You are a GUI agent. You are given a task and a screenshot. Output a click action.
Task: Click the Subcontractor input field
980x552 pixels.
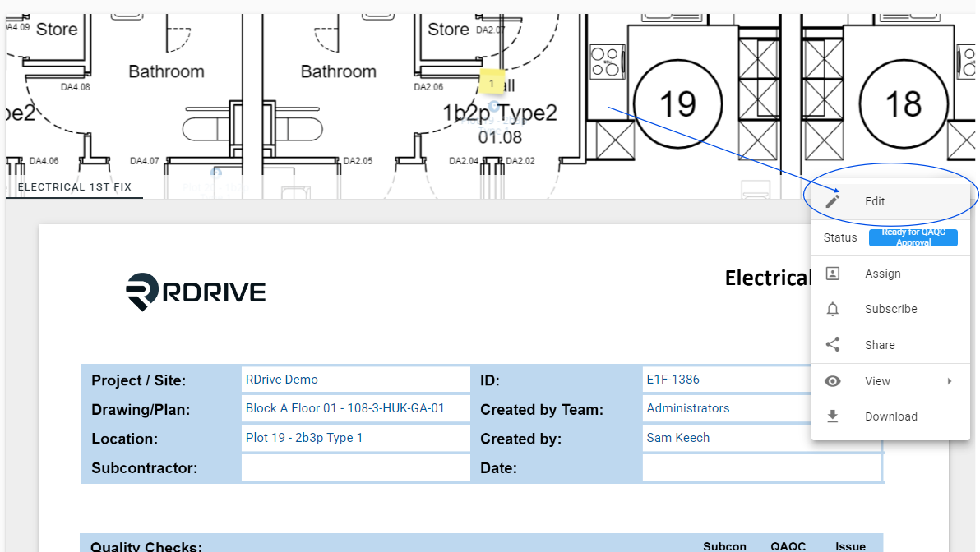point(356,467)
